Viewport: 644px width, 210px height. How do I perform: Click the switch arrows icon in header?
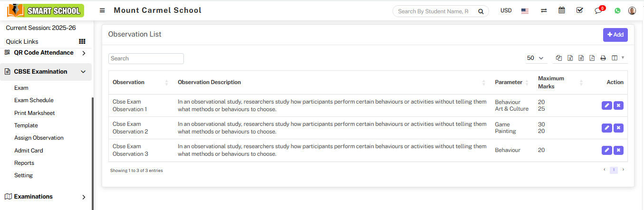[544, 10]
